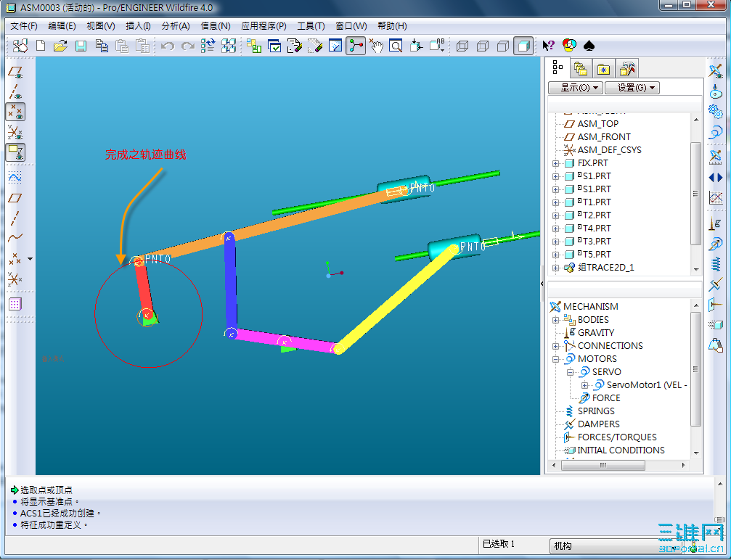Expand the CONNECTIONS node
The width and height of the screenshot is (731, 560).
556,346
